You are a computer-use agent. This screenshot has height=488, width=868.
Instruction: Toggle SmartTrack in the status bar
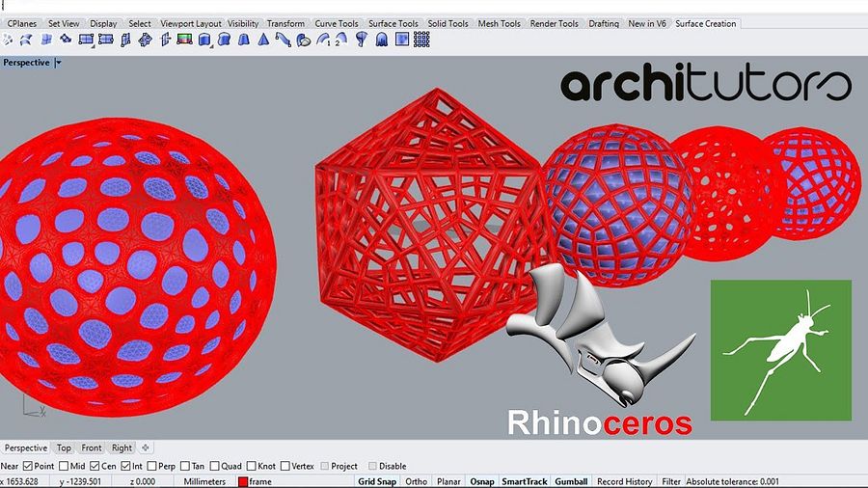tap(525, 481)
